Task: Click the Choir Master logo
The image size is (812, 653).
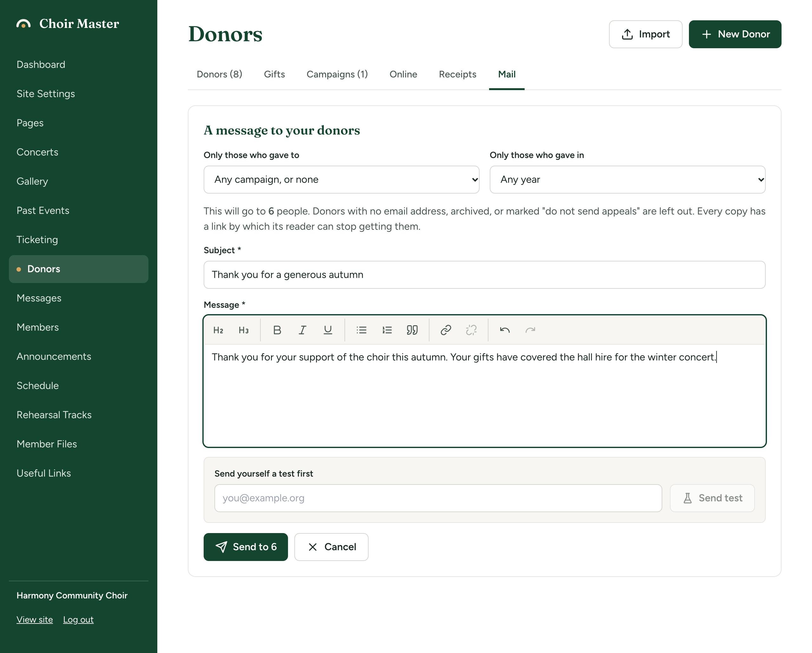Action: tap(68, 24)
